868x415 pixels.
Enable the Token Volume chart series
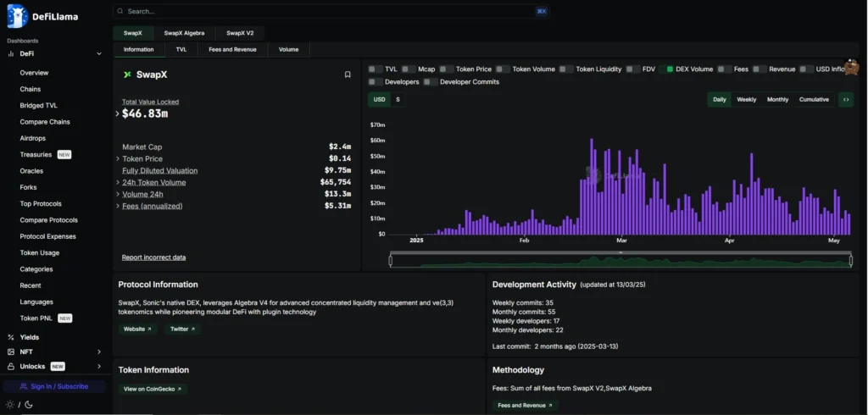click(503, 69)
